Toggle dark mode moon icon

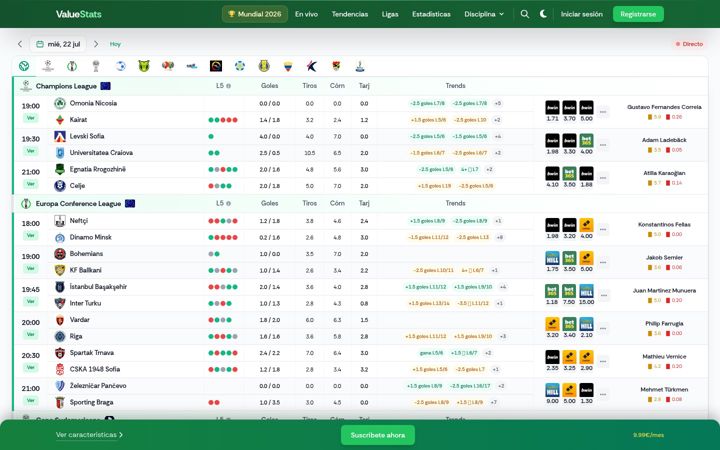click(543, 14)
